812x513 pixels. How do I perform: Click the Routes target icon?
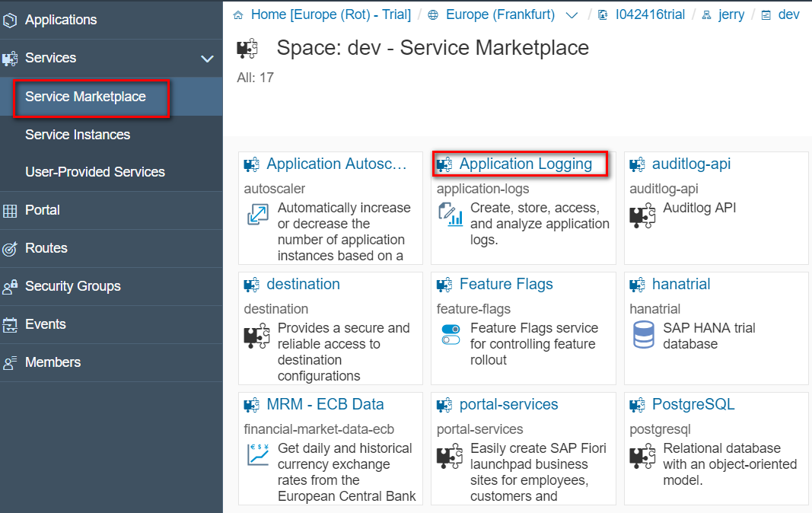11,249
